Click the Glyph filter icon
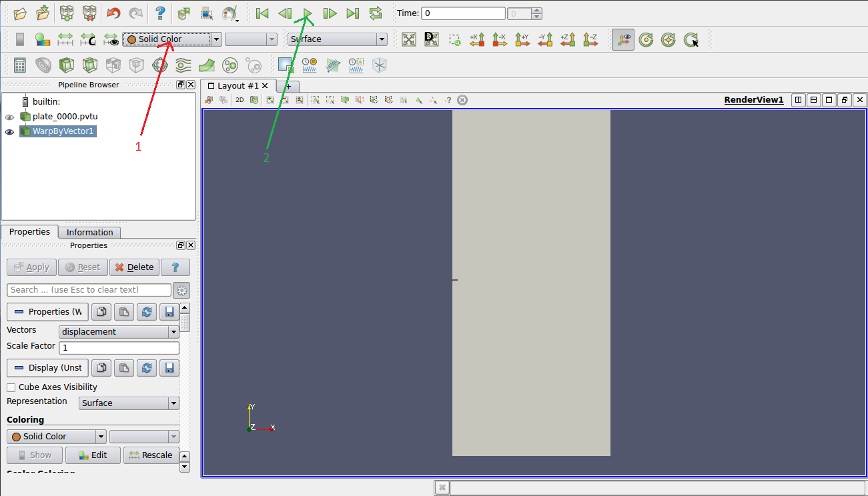 (x=160, y=65)
